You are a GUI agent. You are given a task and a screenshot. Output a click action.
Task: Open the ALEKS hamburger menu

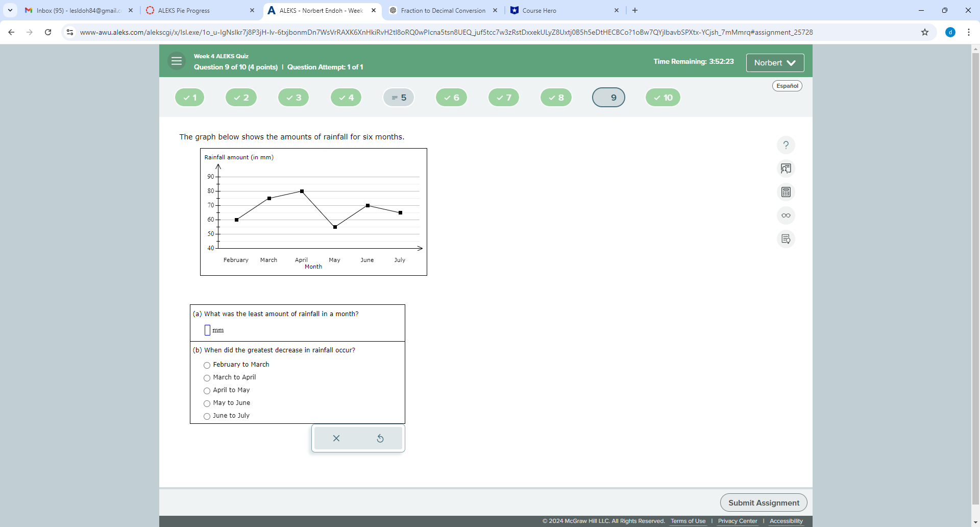pos(177,61)
